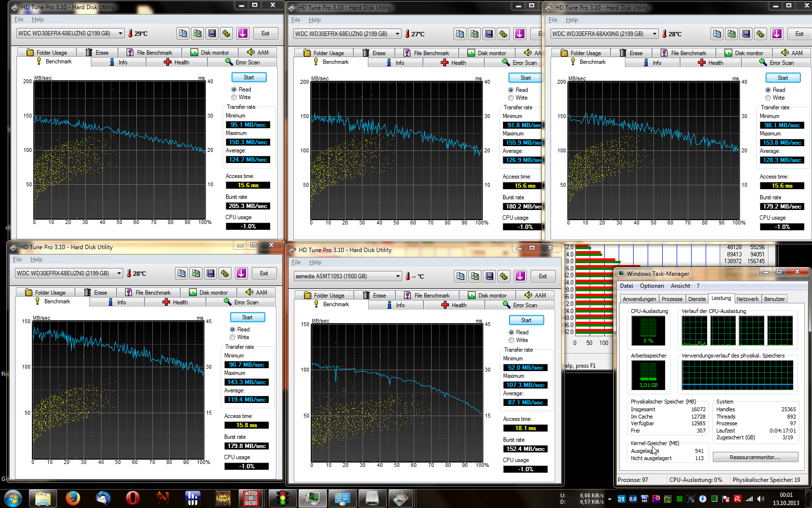Click Start in the 15.8 ms access-time window

(247, 317)
